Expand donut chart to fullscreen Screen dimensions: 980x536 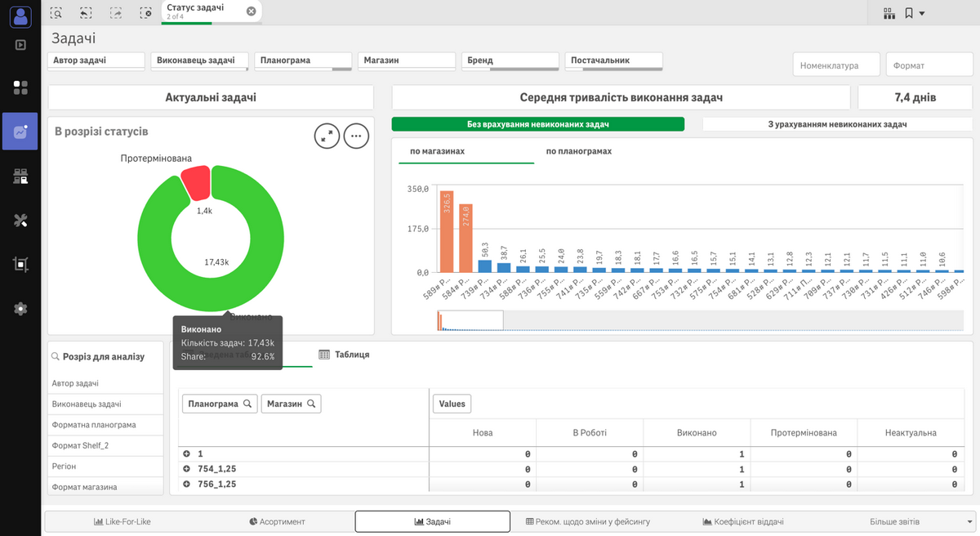327,136
